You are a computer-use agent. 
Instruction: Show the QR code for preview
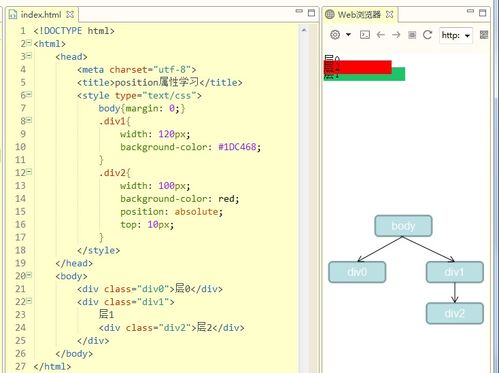click(484, 35)
